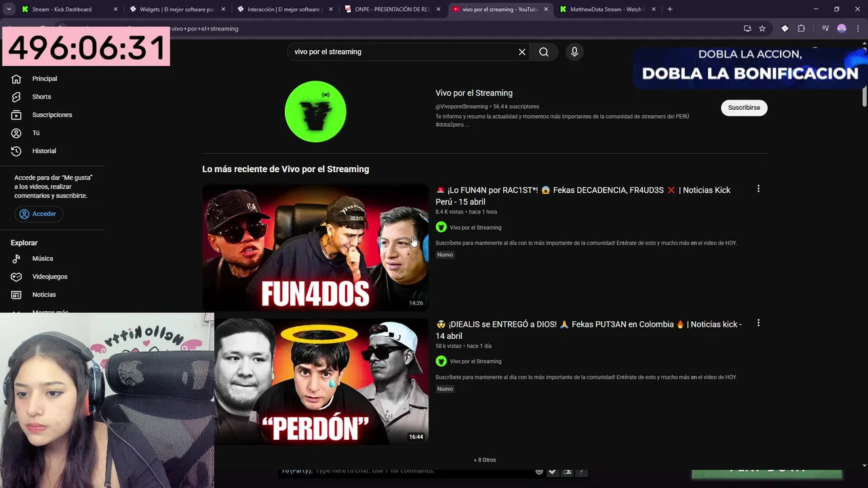Click the @VivoporelStreaming handle text

pyautogui.click(x=461, y=106)
